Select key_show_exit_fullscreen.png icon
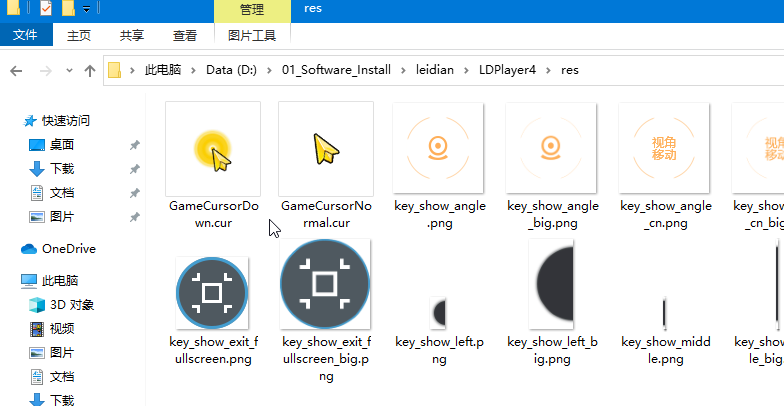The width and height of the screenshot is (784, 406). 213,292
